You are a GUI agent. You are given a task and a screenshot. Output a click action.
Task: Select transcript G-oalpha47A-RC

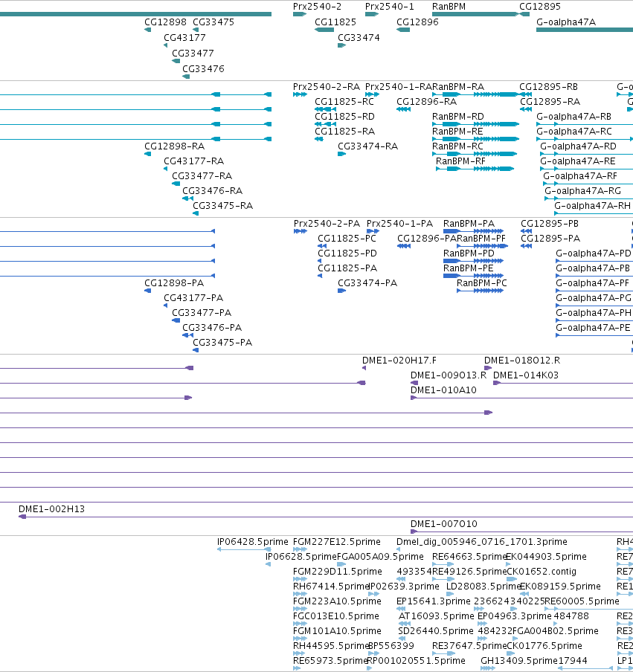[x=573, y=131]
